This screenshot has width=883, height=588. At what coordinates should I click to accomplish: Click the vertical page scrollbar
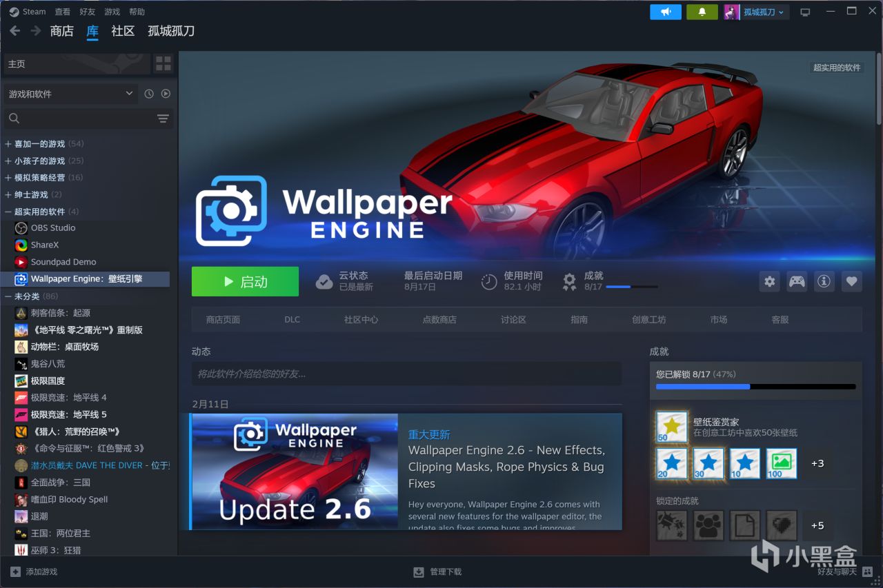tap(878, 88)
